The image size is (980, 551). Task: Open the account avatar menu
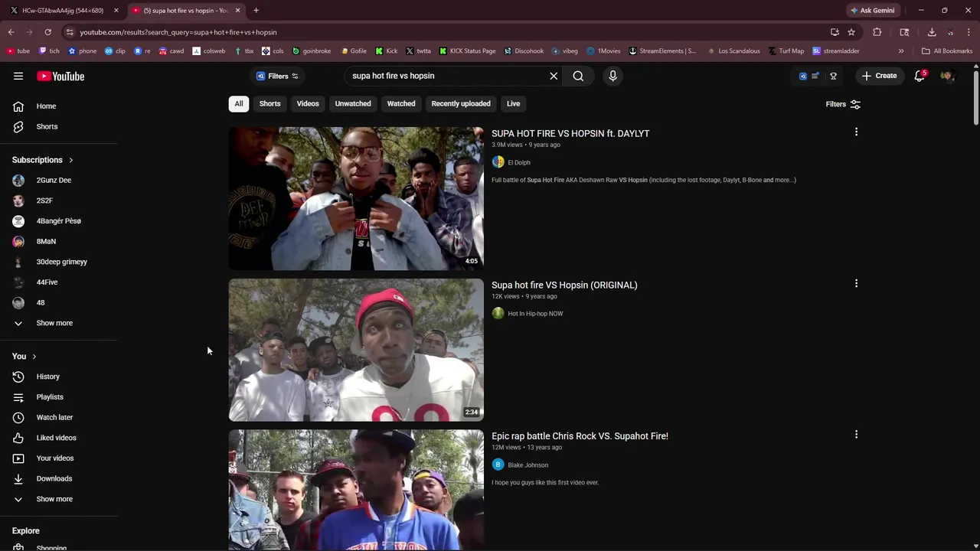click(x=947, y=76)
